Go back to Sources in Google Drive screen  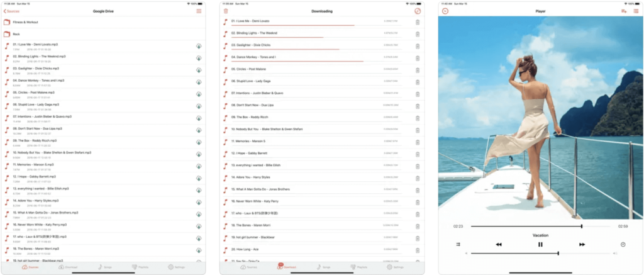11,11
